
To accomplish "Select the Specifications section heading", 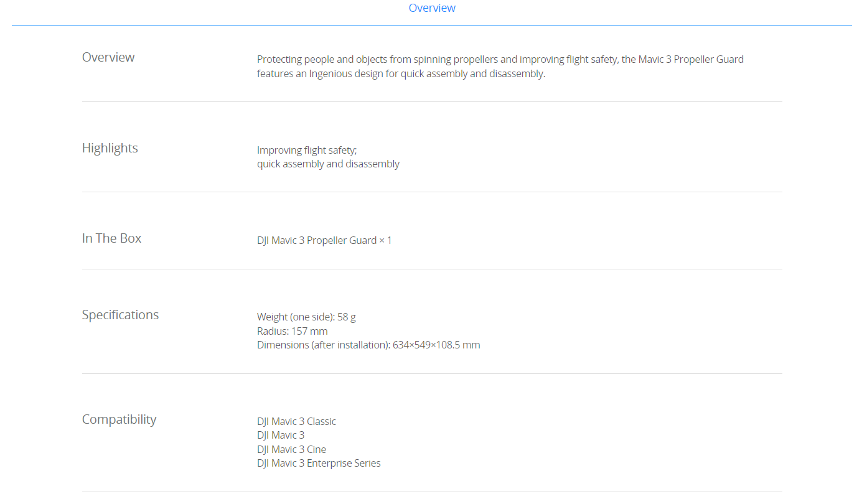I will (121, 315).
